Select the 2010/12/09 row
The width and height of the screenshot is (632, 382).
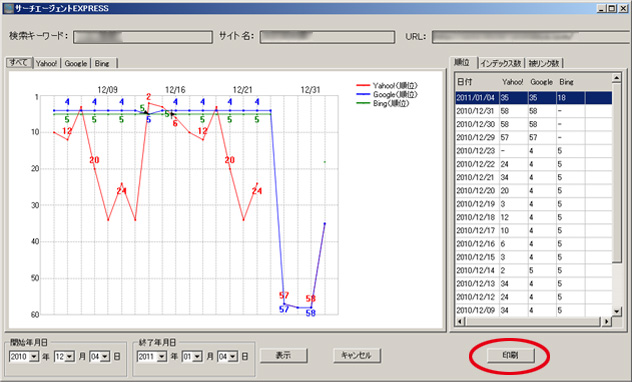pos(534,310)
